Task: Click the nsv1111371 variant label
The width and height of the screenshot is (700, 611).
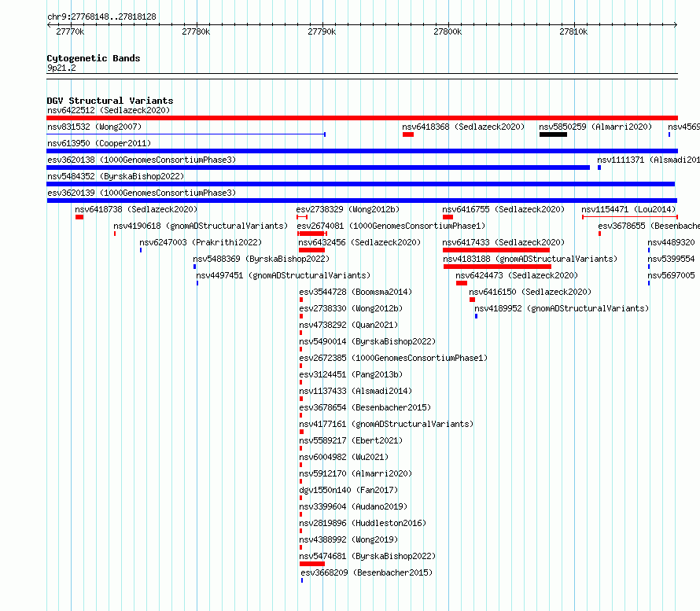Action: pos(648,160)
